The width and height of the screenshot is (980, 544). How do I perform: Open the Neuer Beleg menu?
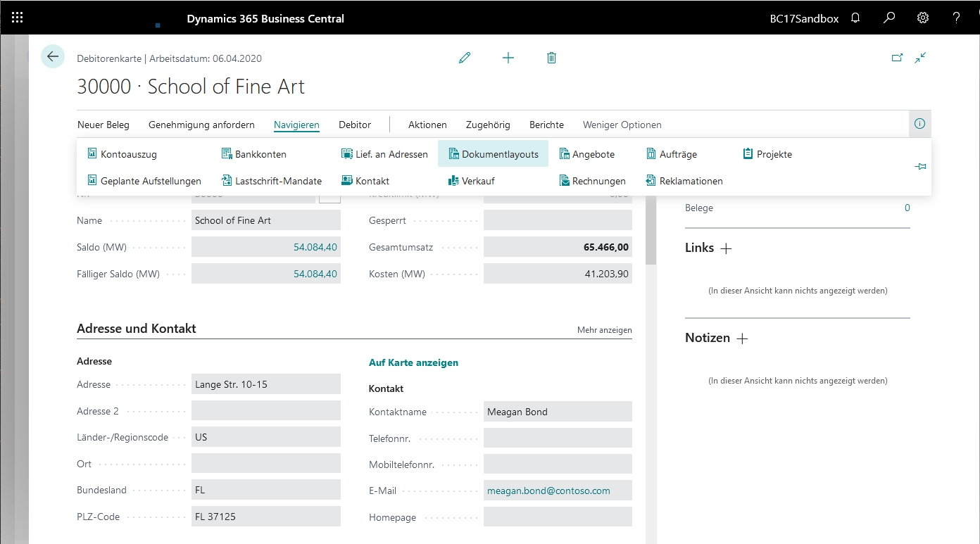[103, 125]
